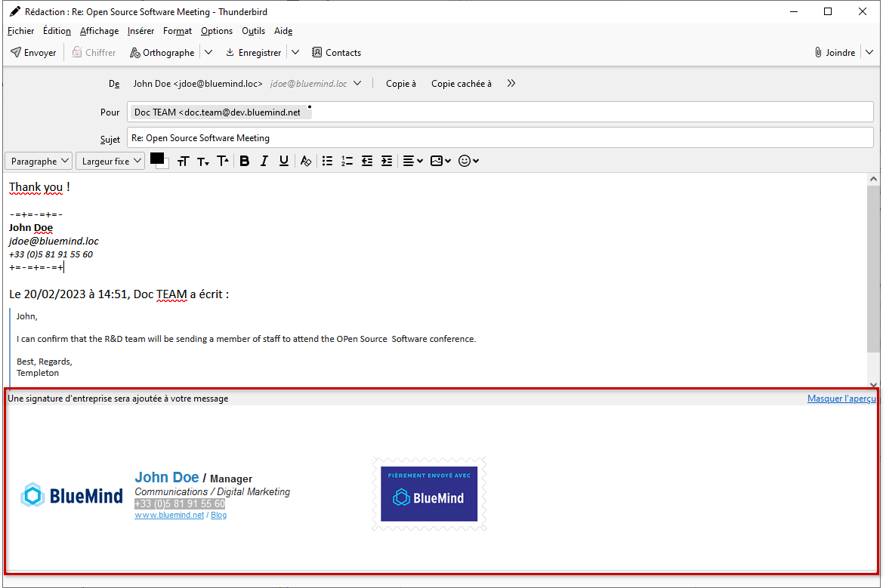
Task: Click the remove text formatting icon
Action: [306, 161]
